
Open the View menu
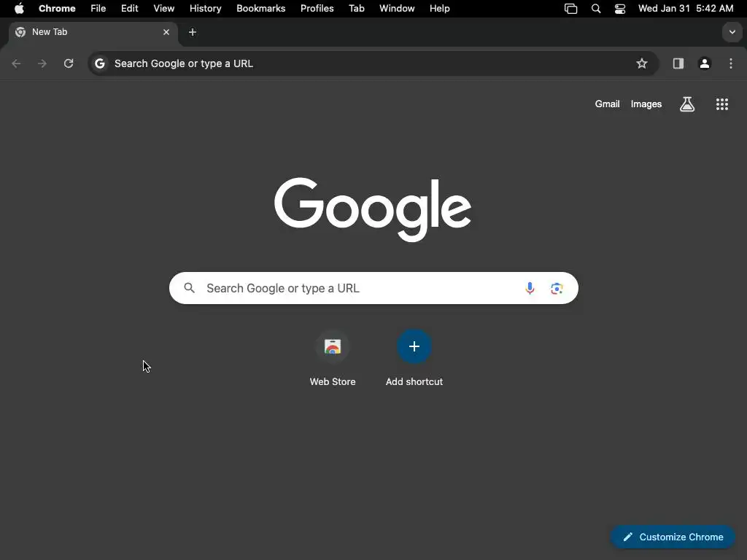(164, 9)
